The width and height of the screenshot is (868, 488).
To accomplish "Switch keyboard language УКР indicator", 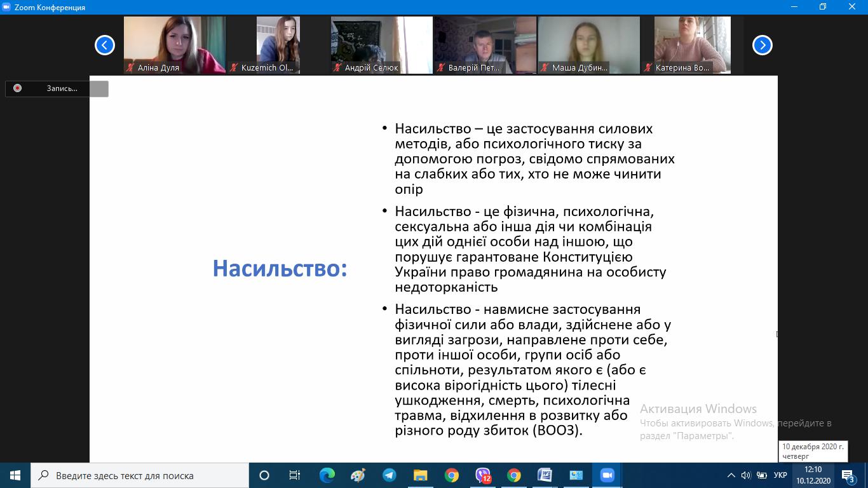I will point(780,475).
